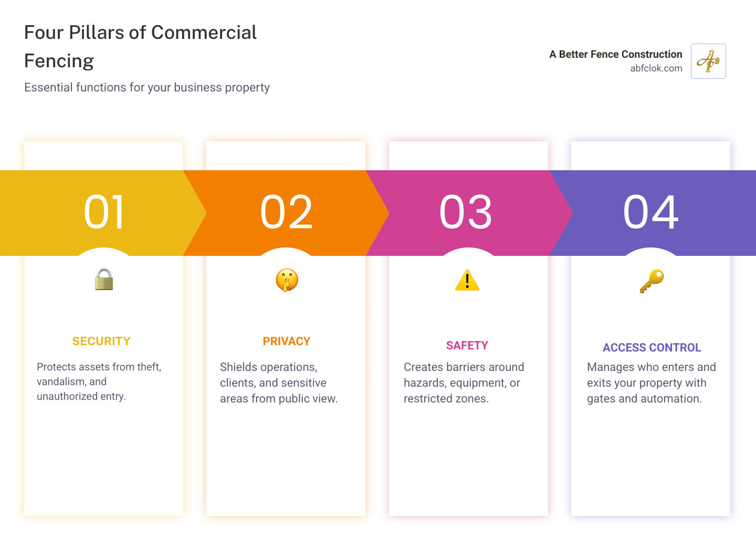Click the Access Control description text
756x538 pixels.
pyautogui.click(x=651, y=382)
